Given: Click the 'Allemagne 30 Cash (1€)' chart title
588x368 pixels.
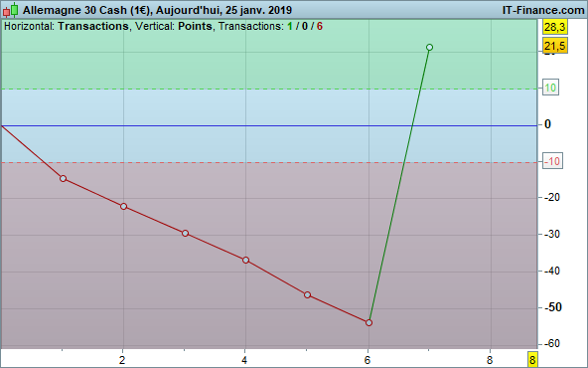Looking at the screenshot, I should pyautogui.click(x=87, y=10).
